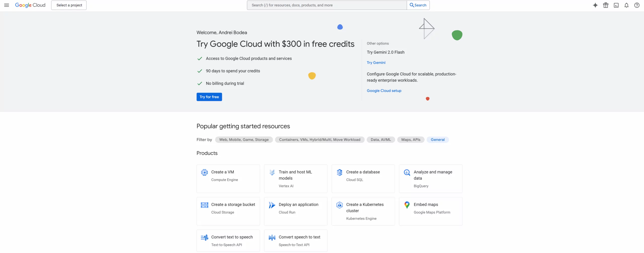Viewport: 644px width, 253px height.
Task: Filter by Data, AI/ML
Action: pyautogui.click(x=381, y=140)
